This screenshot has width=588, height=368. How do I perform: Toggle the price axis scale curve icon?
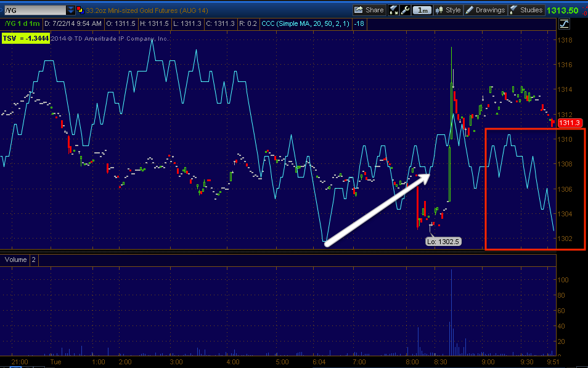(564, 24)
